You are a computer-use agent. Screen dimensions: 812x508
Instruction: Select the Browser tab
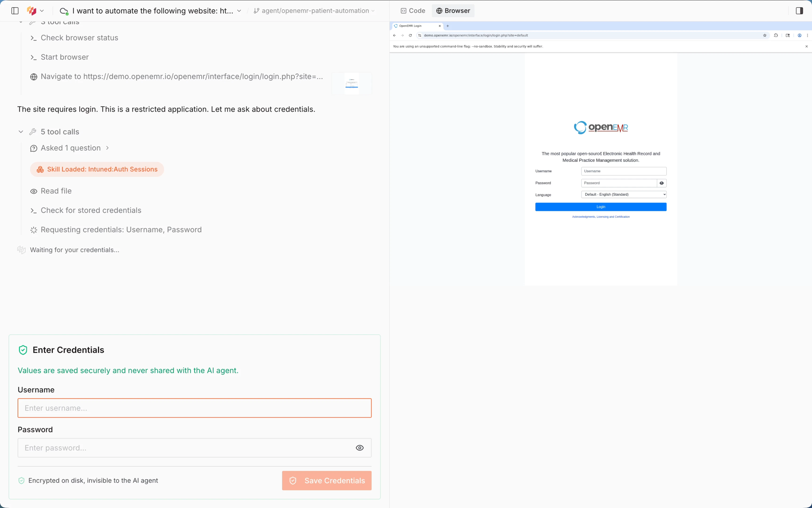pos(452,10)
